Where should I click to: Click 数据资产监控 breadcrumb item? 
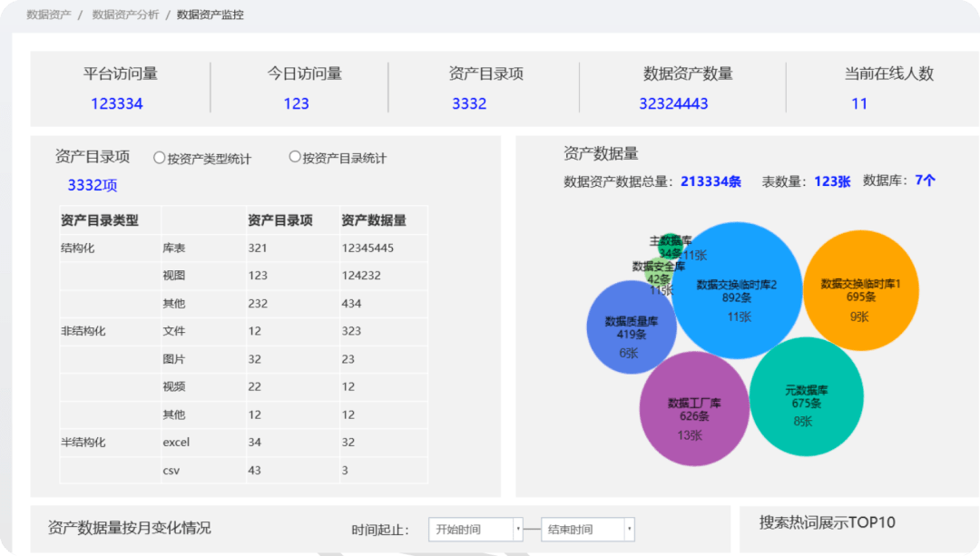(210, 15)
